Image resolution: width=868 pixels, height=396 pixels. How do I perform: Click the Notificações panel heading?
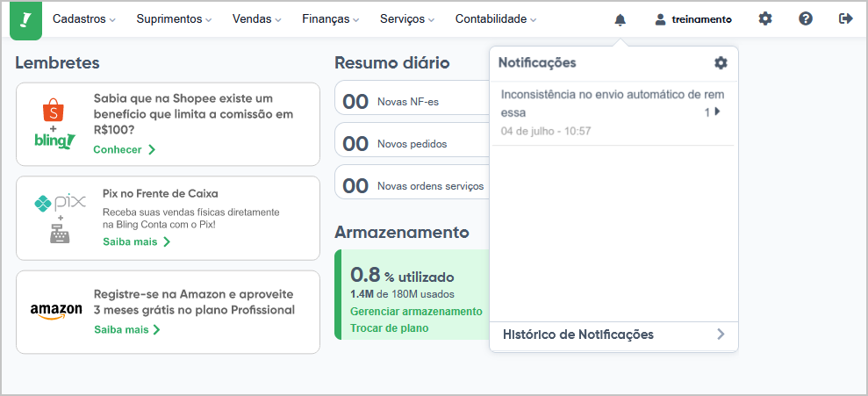click(537, 62)
